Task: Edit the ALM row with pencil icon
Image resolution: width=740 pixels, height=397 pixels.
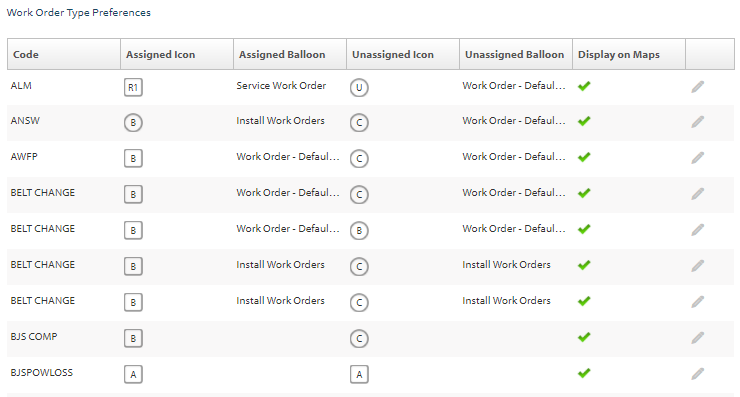Action: click(x=698, y=87)
